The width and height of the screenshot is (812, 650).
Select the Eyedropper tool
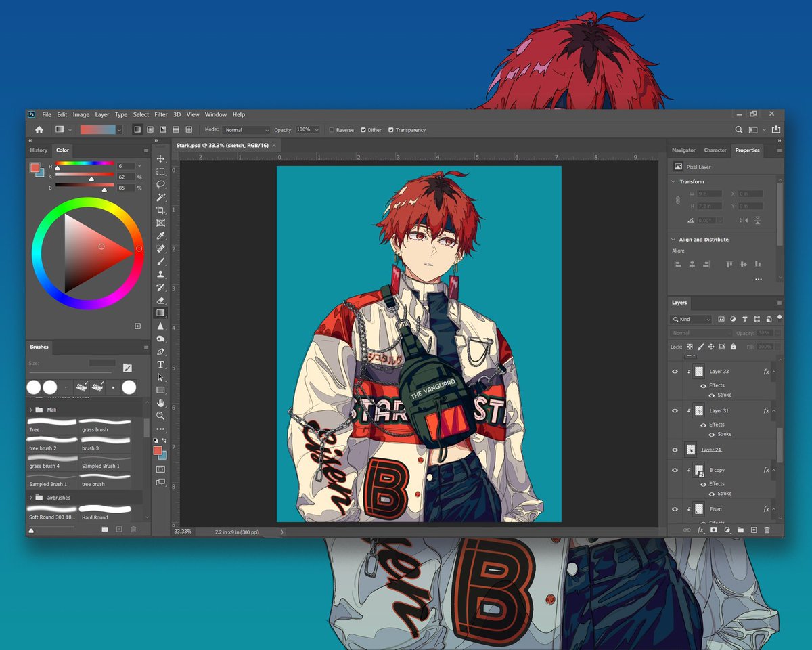(x=160, y=236)
